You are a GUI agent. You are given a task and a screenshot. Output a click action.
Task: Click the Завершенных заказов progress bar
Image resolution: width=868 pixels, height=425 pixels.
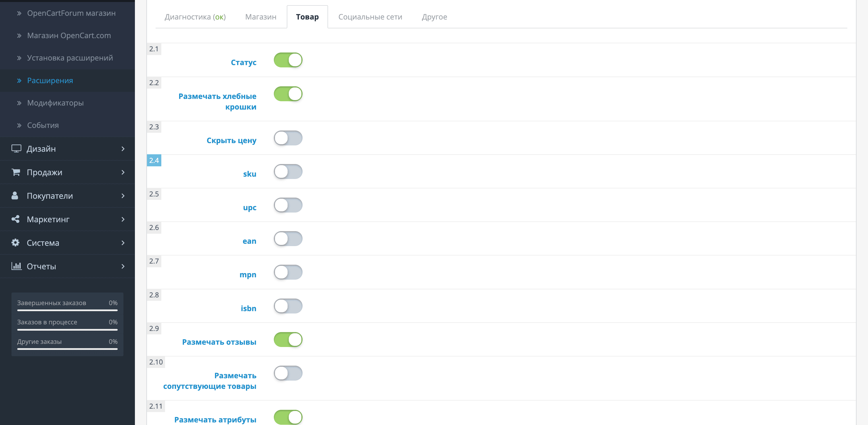click(67, 310)
